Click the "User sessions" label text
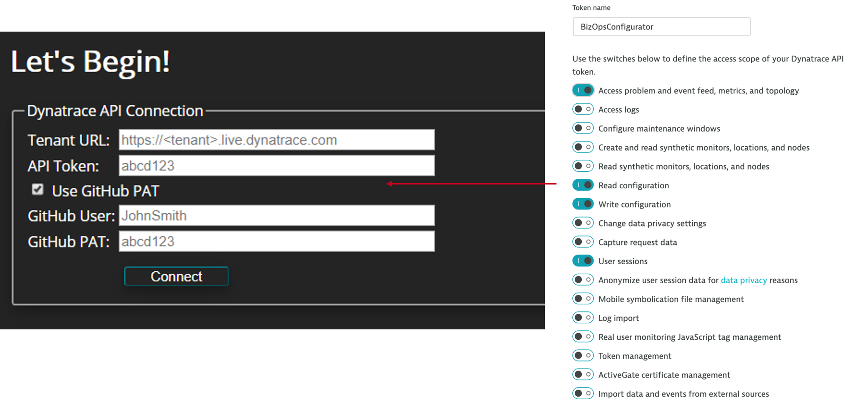This screenshot has width=868, height=411. click(x=623, y=261)
